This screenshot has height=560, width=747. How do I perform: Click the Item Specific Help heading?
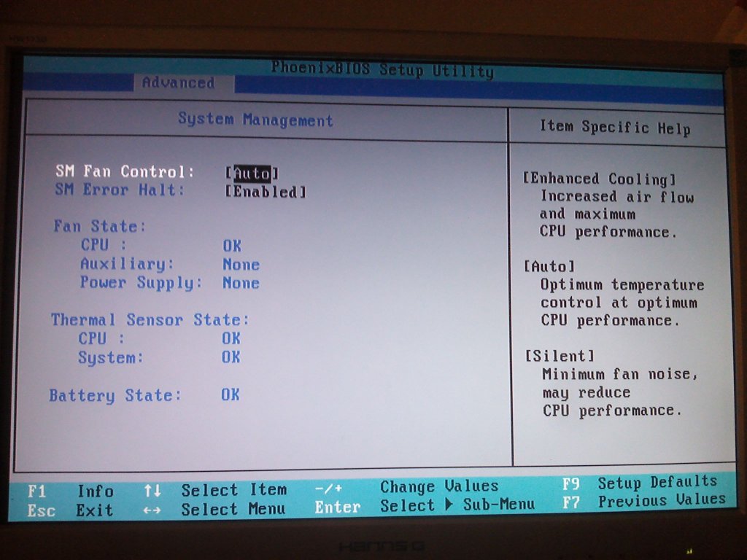615,128
